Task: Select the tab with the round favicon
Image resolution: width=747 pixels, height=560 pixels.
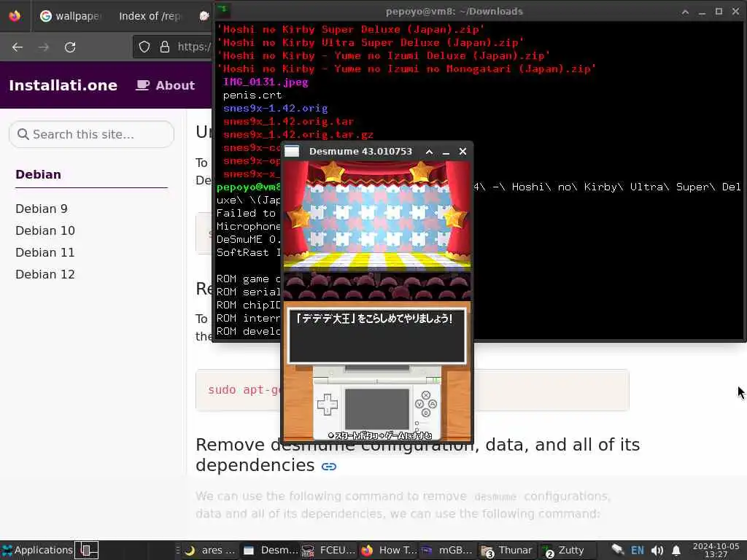Action: pyautogui.click(x=204, y=16)
